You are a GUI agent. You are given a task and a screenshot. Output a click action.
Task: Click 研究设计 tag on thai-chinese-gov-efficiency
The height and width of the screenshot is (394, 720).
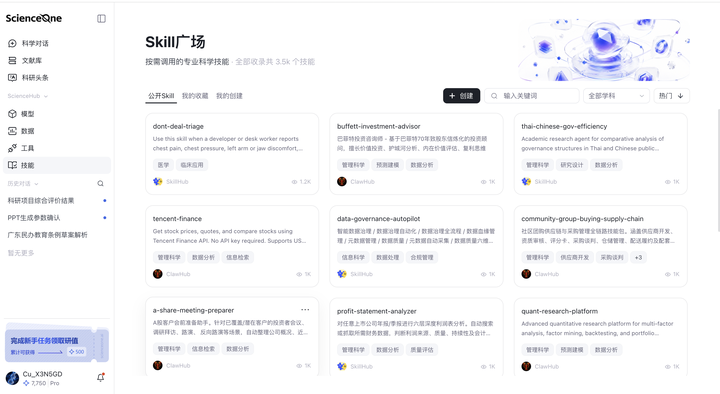572,165
